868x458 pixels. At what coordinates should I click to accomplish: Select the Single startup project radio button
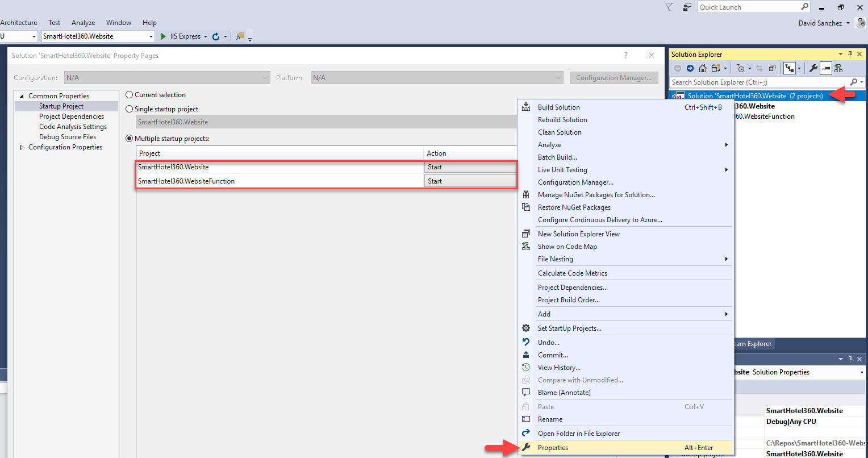pos(130,109)
